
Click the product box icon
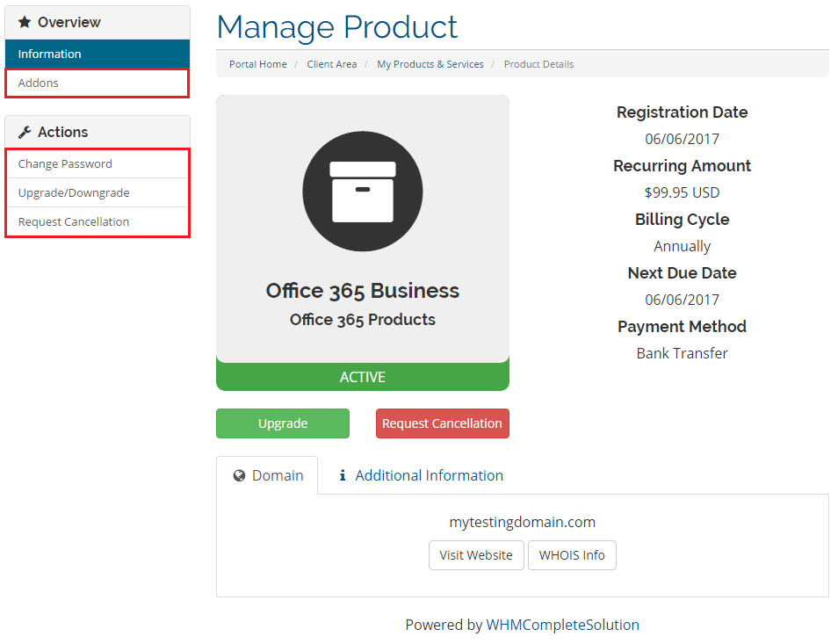363,192
